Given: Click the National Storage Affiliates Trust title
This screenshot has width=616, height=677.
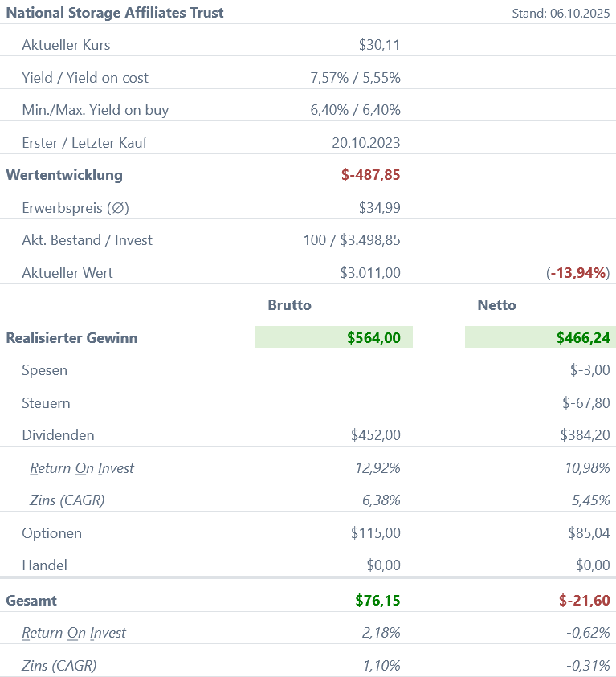Looking at the screenshot, I should tap(115, 13).
